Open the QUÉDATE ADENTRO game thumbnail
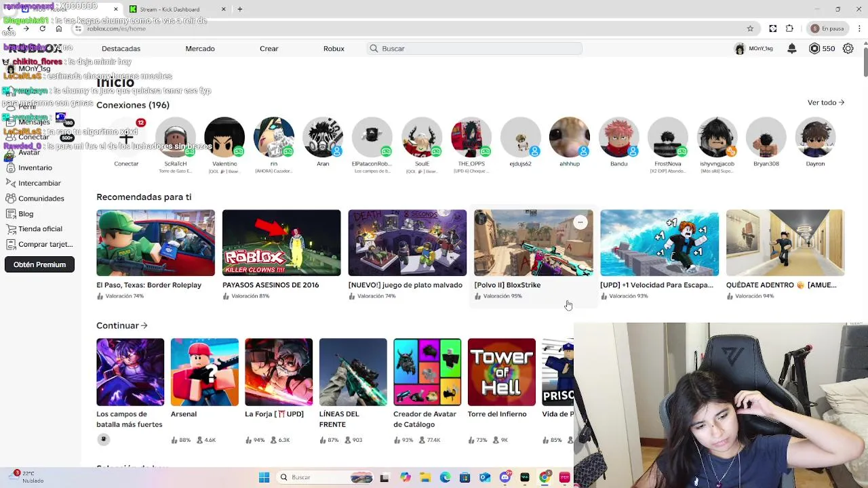Screen dimensions: 868x488 coord(785,243)
